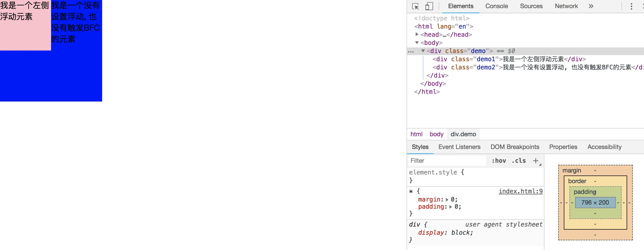
Task: Select the div class demo2 DOM node
Action: tap(538, 67)
